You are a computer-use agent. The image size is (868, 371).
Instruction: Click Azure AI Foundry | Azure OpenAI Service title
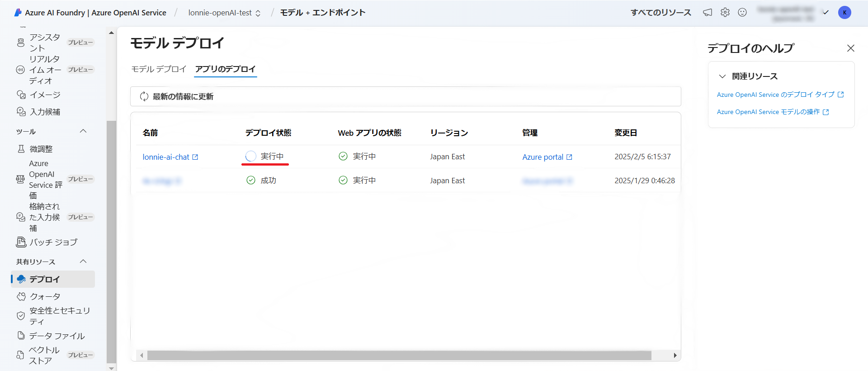[96, 13]
